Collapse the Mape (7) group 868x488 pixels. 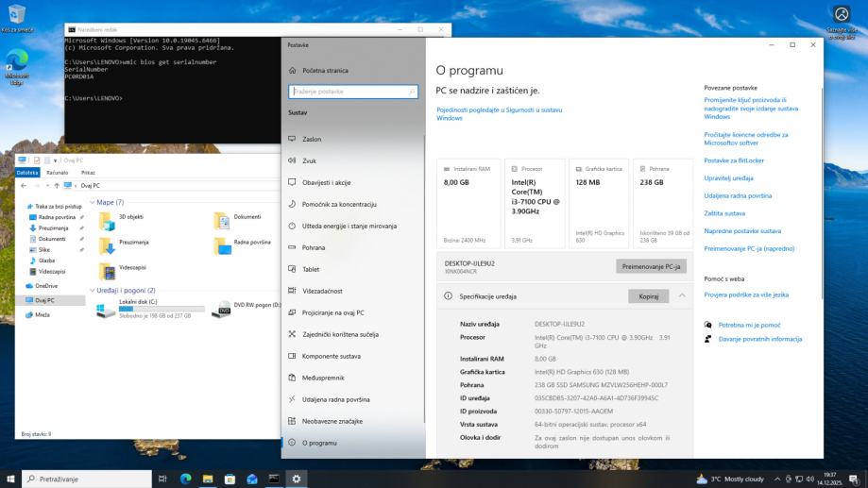tap(92, 202)
